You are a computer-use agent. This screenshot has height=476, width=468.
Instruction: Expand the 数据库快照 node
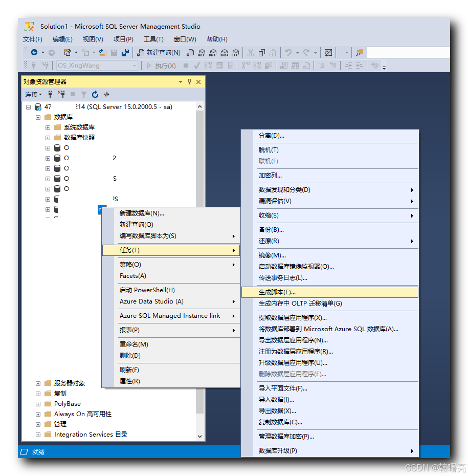[48, 138]
